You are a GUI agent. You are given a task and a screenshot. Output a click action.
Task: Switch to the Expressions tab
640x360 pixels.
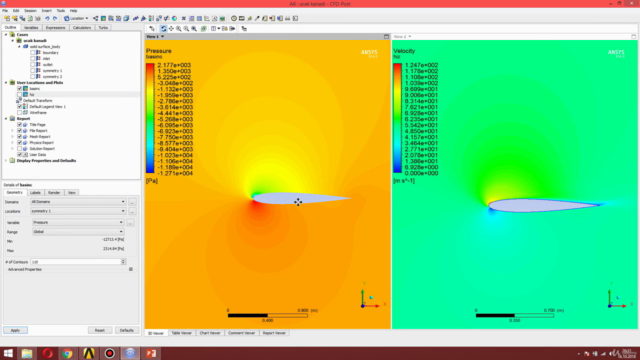click(x=56, y=28)
